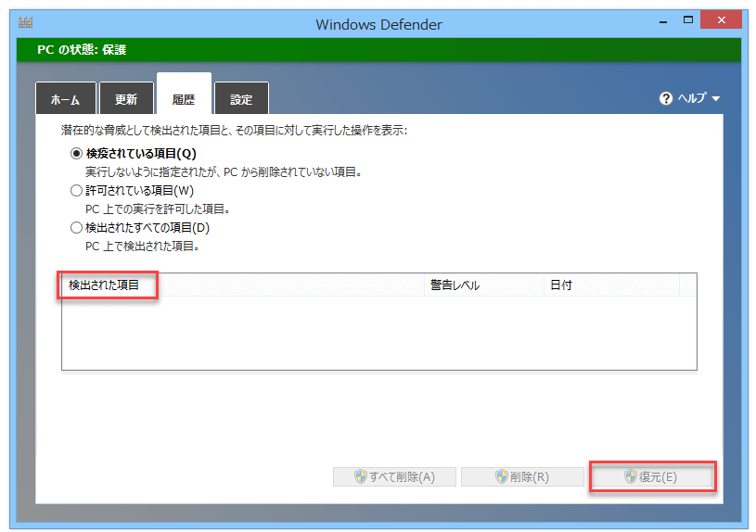Click the help question mark icon
Image resolution: width=756 pixels, height=532 pixels.
tap(666, 98)
